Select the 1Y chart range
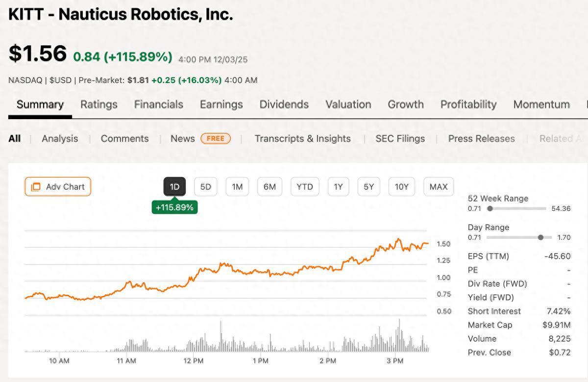Viewport: 588px width, 382px height. 338,187
